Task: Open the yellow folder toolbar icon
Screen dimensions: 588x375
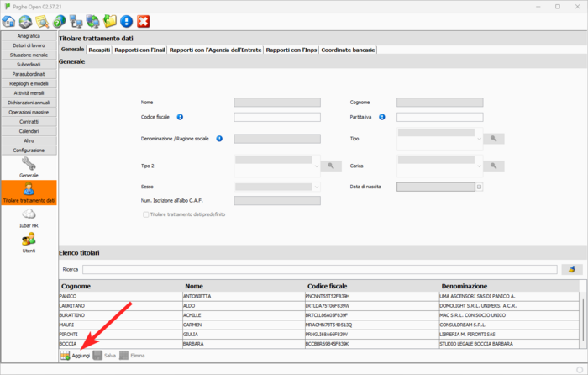Action: pos(109,21)
